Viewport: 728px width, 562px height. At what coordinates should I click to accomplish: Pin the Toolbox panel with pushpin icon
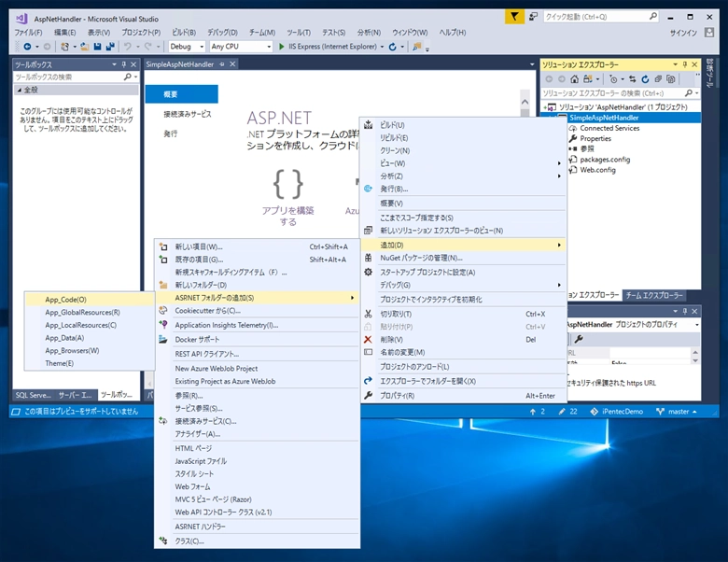point(124,64)
